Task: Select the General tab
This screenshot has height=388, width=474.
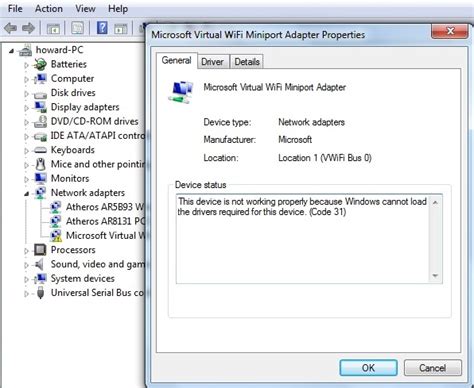Action: click(176, 60)
